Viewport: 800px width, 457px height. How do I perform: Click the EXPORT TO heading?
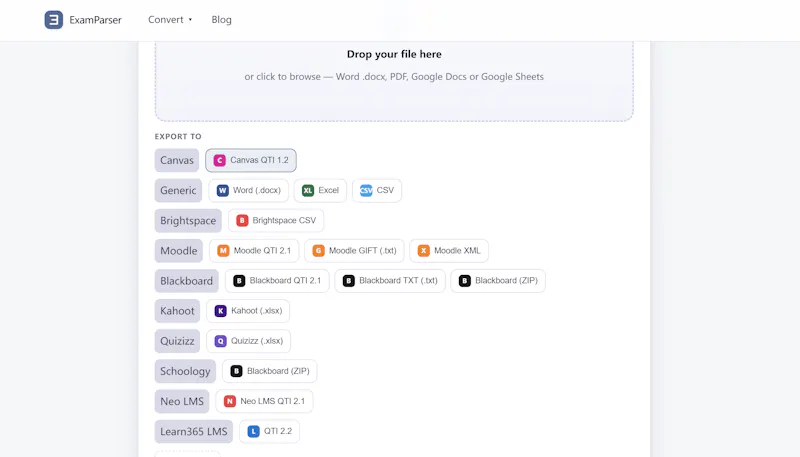(178, 136)
